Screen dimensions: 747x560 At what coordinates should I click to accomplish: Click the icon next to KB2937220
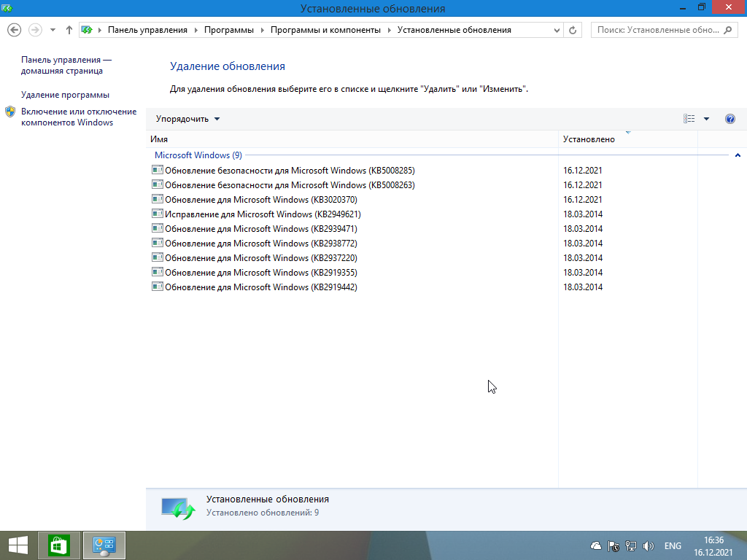(x=158, y=257)
